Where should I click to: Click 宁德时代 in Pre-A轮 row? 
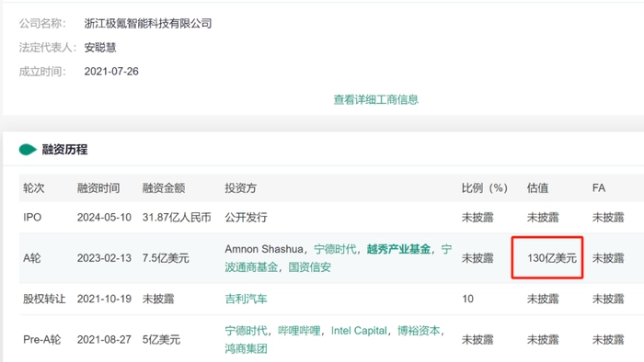pos(246,331)
